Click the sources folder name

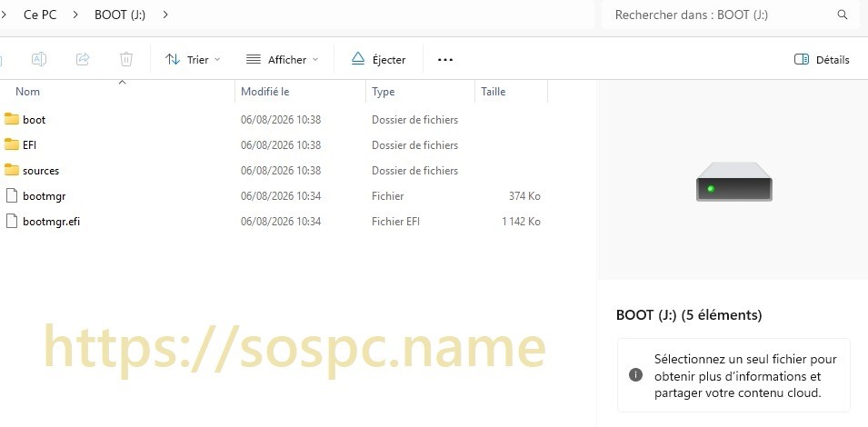click(41, 171)
